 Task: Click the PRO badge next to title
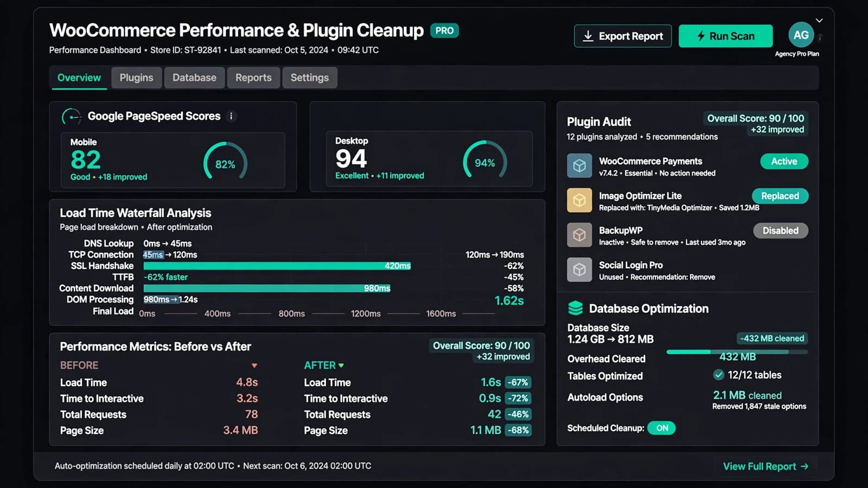click(444, 31)
